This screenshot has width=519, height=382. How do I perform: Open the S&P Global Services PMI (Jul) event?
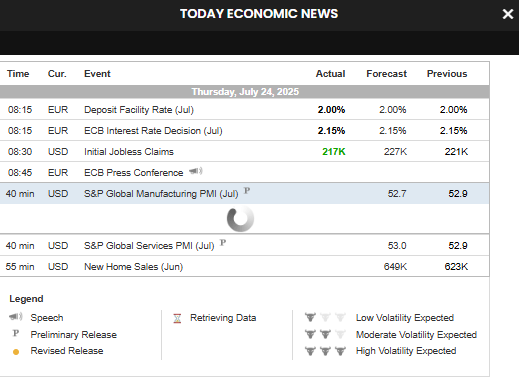coord(149,246)
